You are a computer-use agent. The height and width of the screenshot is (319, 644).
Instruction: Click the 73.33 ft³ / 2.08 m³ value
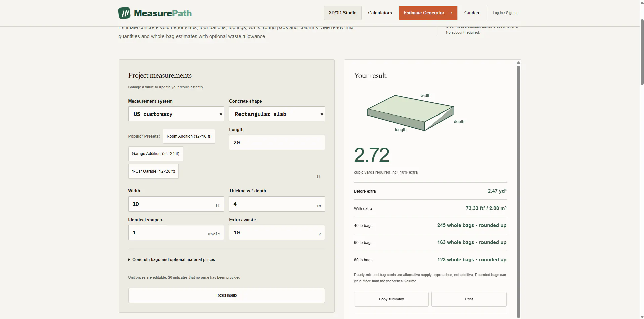click(x=486, y=208)
